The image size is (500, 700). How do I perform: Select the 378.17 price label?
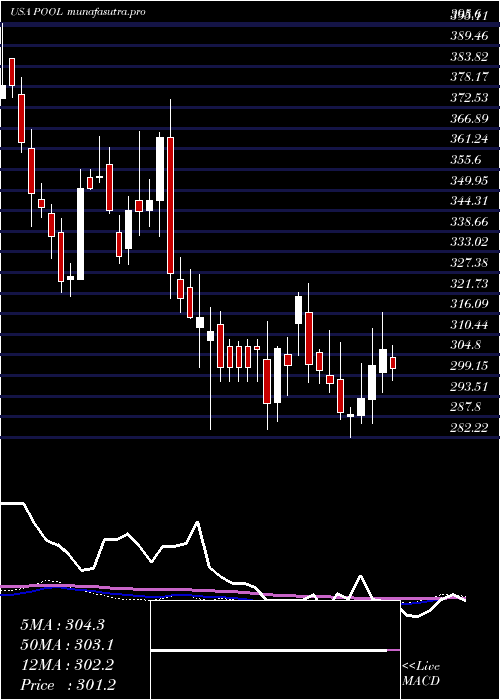pos(469,77)
